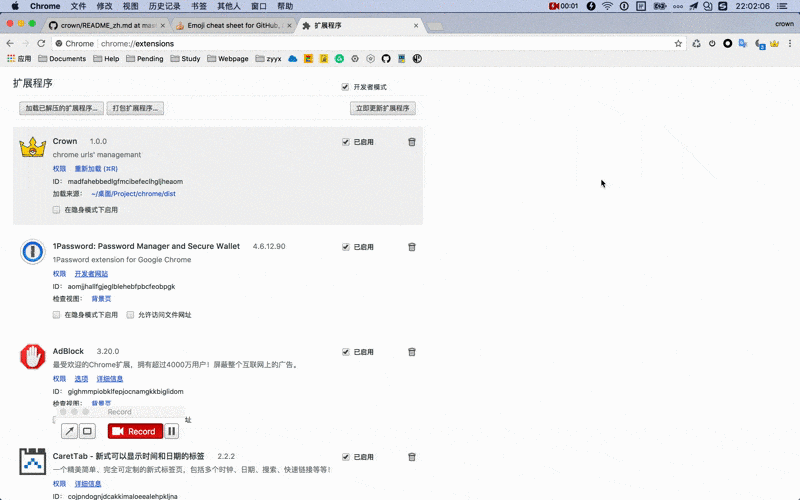
Task: Open the Documents bookmark folder
Action: 62,59
